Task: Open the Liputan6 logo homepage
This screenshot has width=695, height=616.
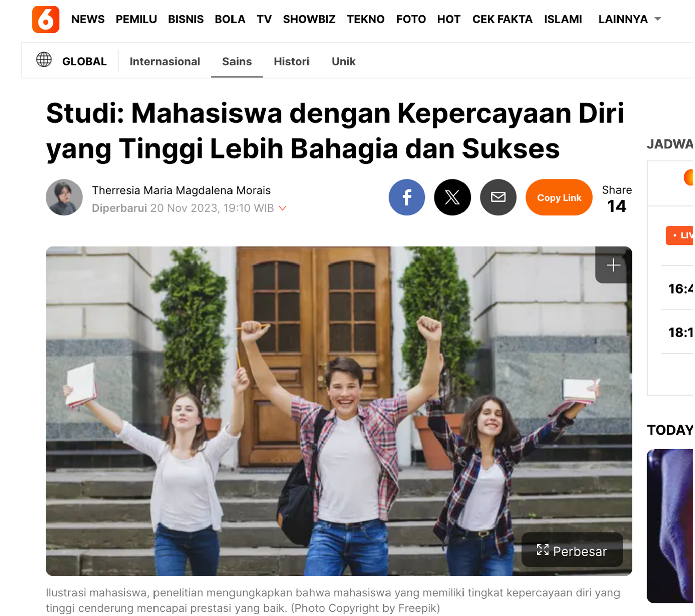Action: [46, 19]
